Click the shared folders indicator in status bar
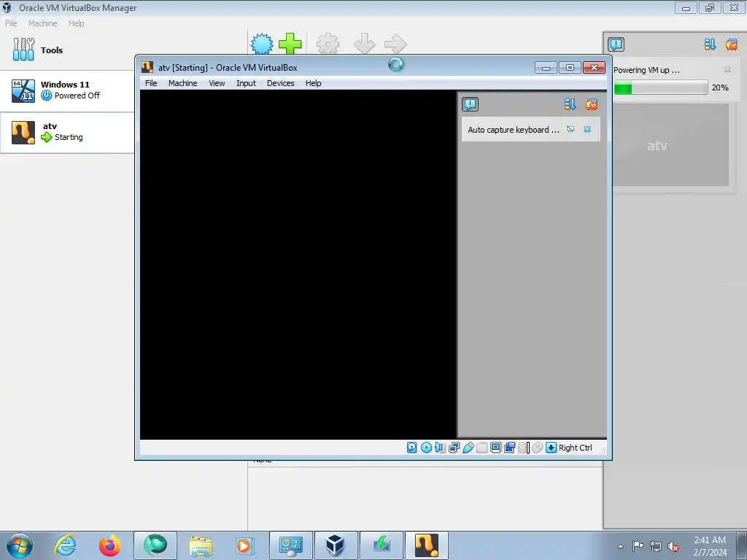The image size is (747, 560). pyautogui.click(x=481, y=448)
